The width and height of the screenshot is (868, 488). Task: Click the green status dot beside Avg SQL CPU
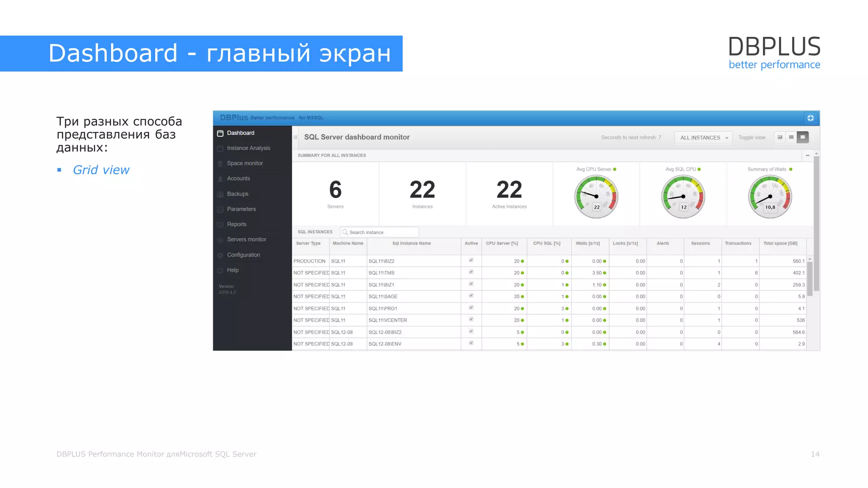[699, 169]
